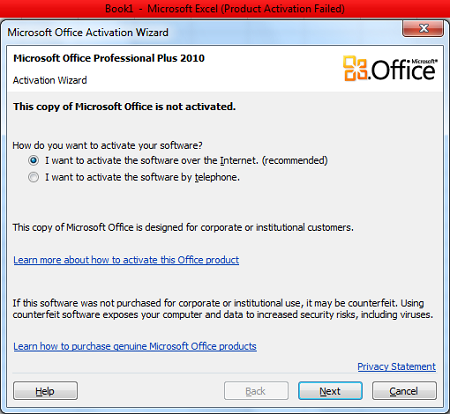Choose the activate by telephone radio option
Screen dimensions: 450x414
tap(33, 177)
